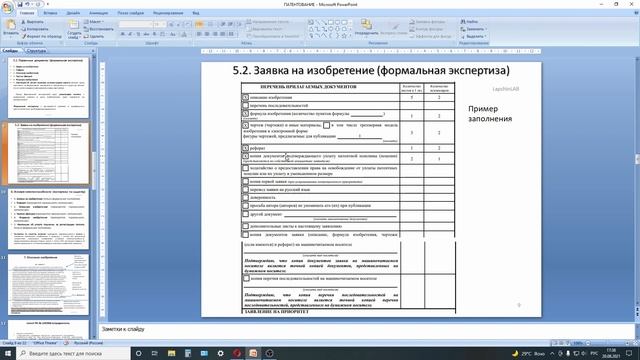Viewport: 640px width, 360px height.
Task: Click Shape Fill (Заливка фигуры)
Action: point(427,22)
